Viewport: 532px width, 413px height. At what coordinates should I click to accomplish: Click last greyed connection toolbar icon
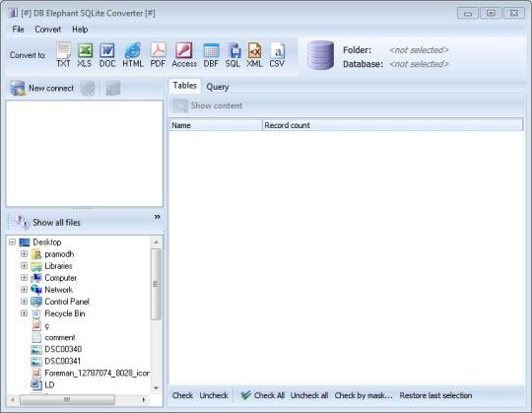(x=113, y=89)
